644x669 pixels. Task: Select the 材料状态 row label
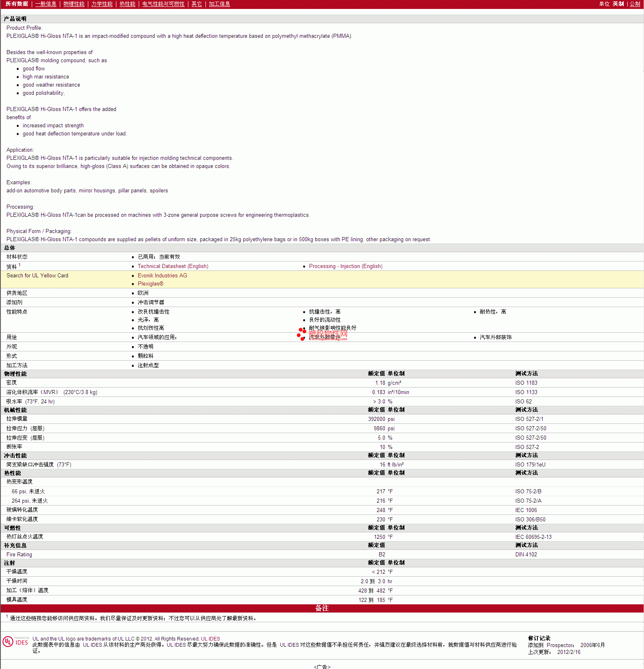point(17,257)
